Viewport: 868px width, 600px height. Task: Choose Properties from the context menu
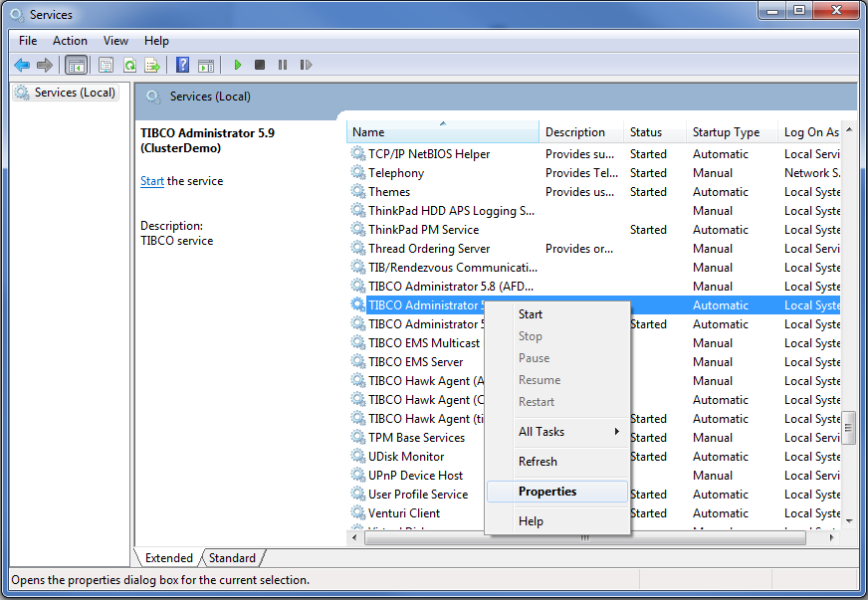[547, 492]
